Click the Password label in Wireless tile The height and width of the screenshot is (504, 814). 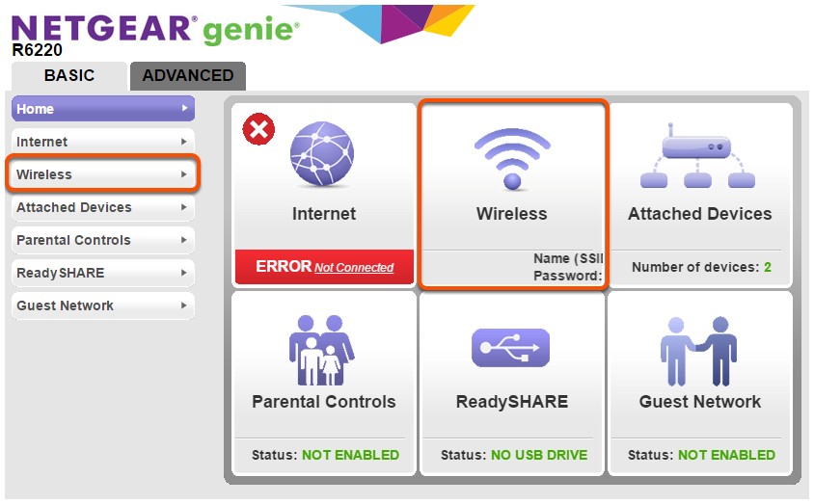tap(568, 276)
